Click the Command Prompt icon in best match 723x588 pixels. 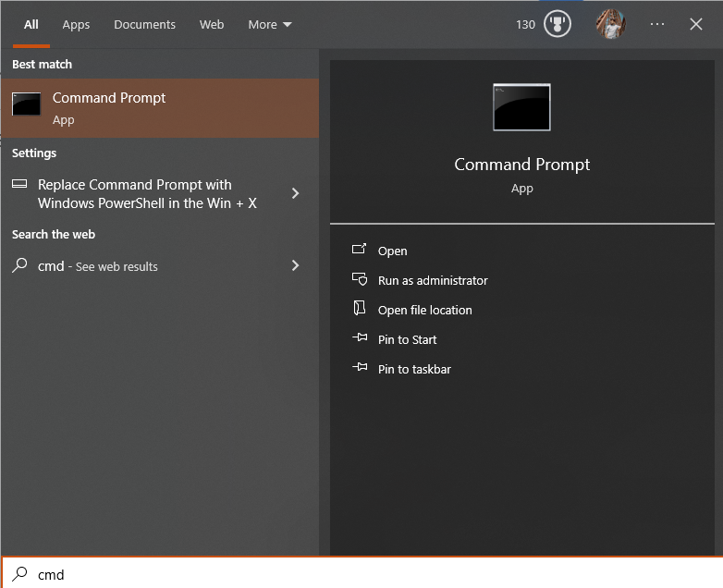26,104
